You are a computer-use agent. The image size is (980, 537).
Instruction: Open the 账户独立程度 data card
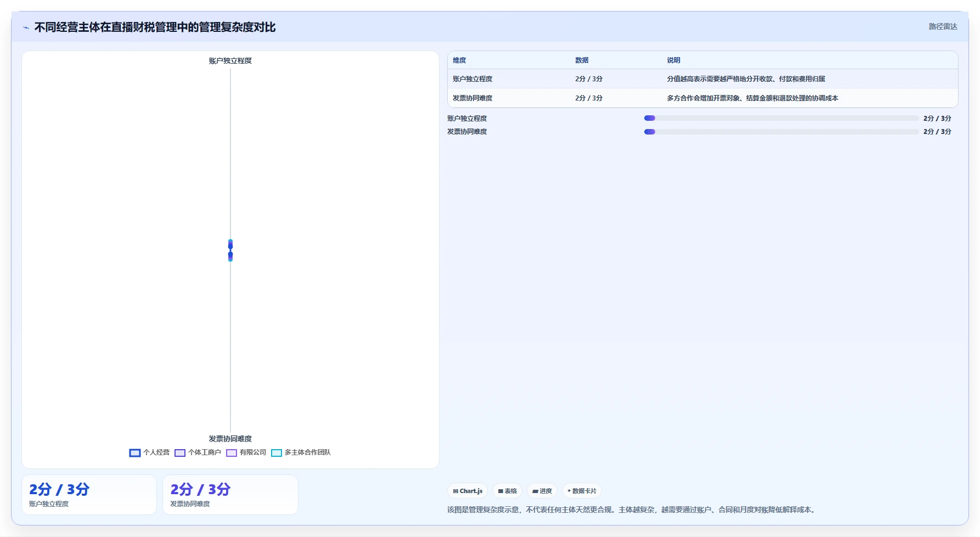tap(89, 495)
